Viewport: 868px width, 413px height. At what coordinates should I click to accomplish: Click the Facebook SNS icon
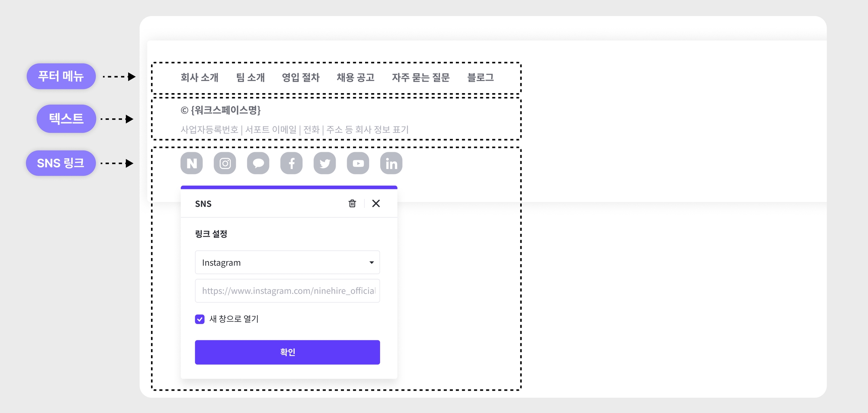[291, 163]
